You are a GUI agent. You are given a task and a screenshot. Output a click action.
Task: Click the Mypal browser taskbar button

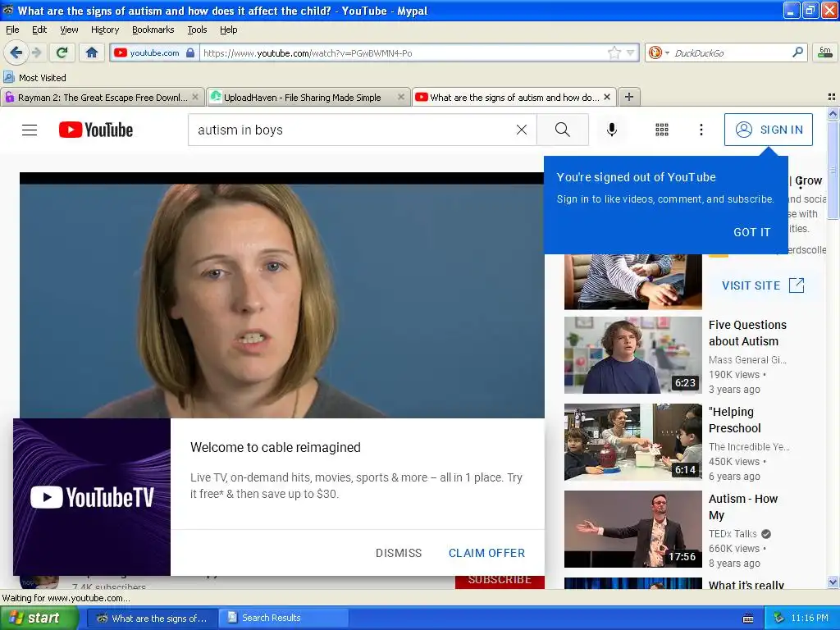point(152,619)
